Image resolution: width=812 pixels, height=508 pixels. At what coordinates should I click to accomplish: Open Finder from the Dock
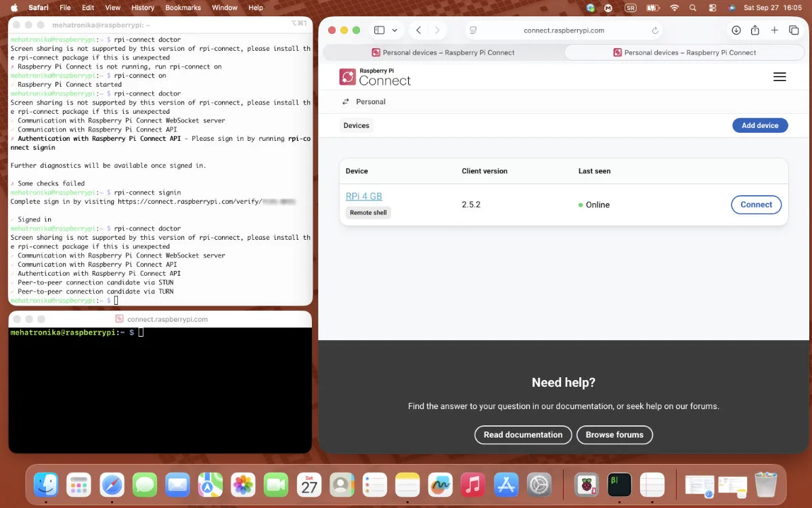pos(47,485)
